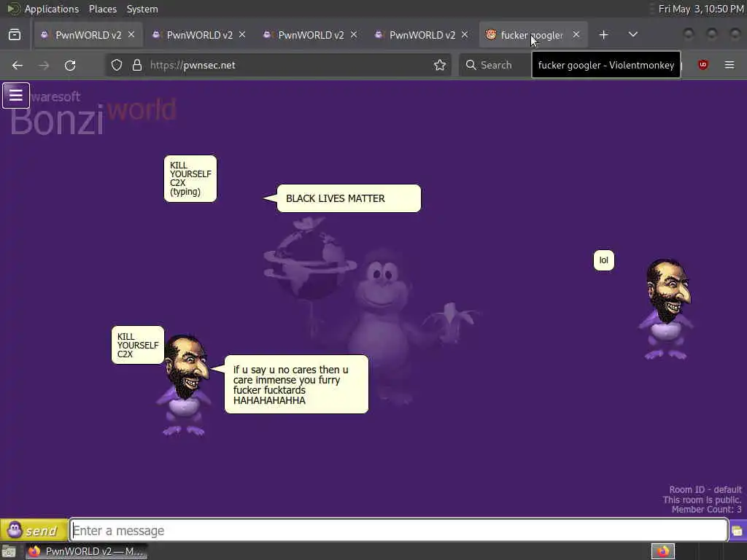The width and height of the screenshot is (747, 560).
Task: Click the bearded character on the left
Action: pyautogui.click(x=184, y=385)
